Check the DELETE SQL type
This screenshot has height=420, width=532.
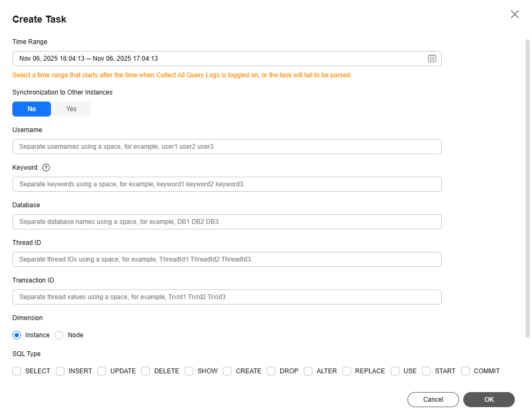(145, 371)
